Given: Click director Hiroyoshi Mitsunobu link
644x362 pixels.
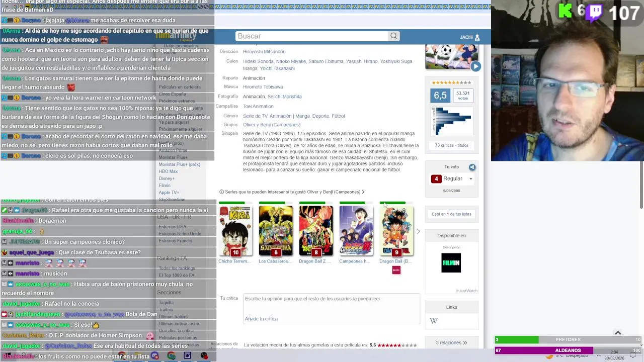Looking at the screenshot, I should pos(264,52).
